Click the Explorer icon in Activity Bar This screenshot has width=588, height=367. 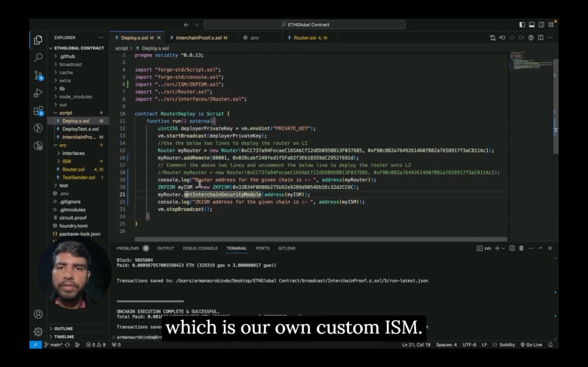coord(38,40)
